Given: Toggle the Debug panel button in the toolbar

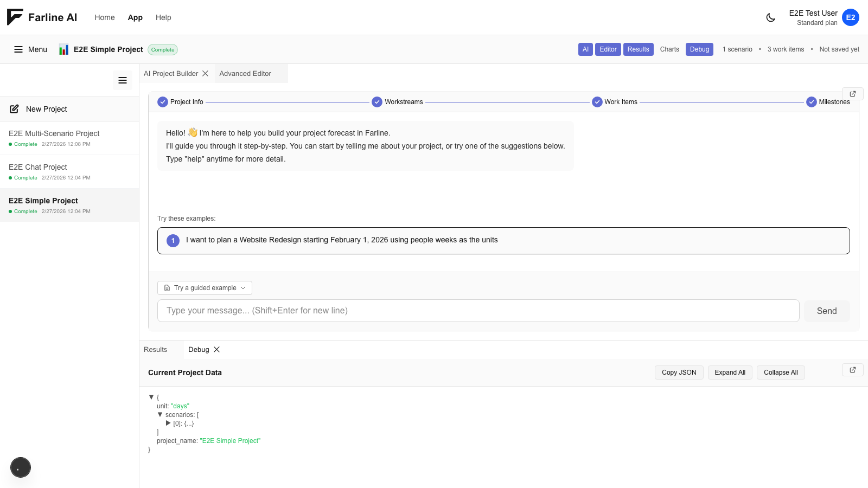Looking at the screenshot, I should pyautogui.click(x=699, y=49).
